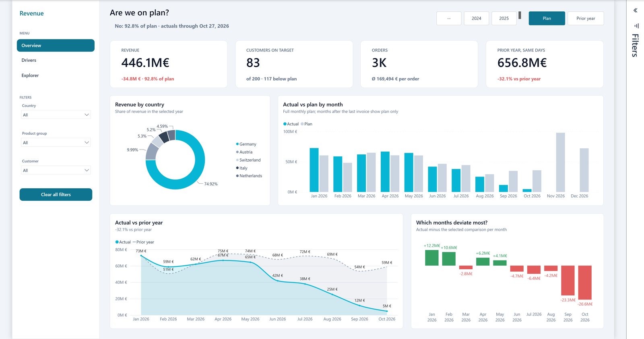This screenshot has height=339, width=644.
Task: Click the Austria 9.99% donut segment
Action: 152,152
